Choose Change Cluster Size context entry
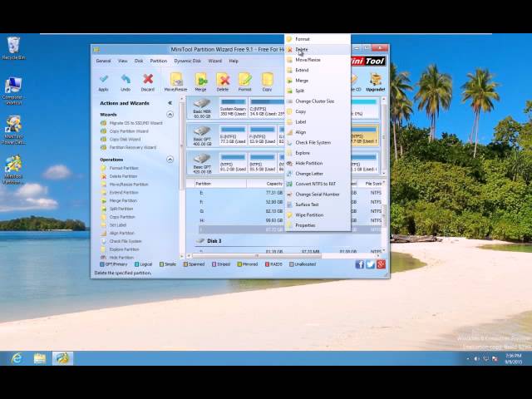Screen dimensions: 532x399 pos(318,101)
